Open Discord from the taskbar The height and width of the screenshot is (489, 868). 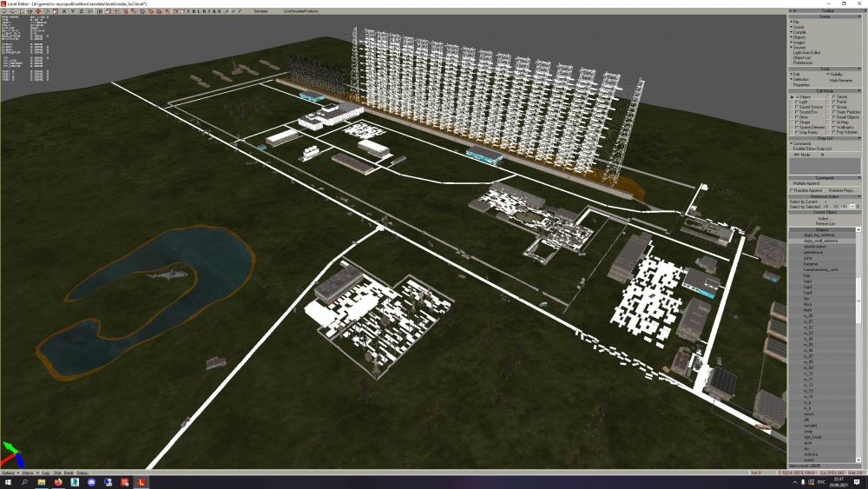point(91,482)
